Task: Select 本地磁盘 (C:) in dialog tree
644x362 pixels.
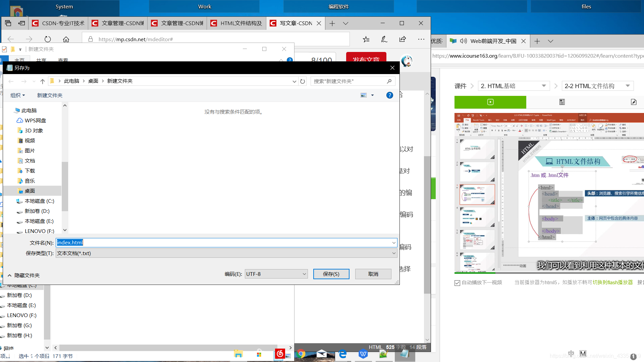Action: click(x=39, y=201)
